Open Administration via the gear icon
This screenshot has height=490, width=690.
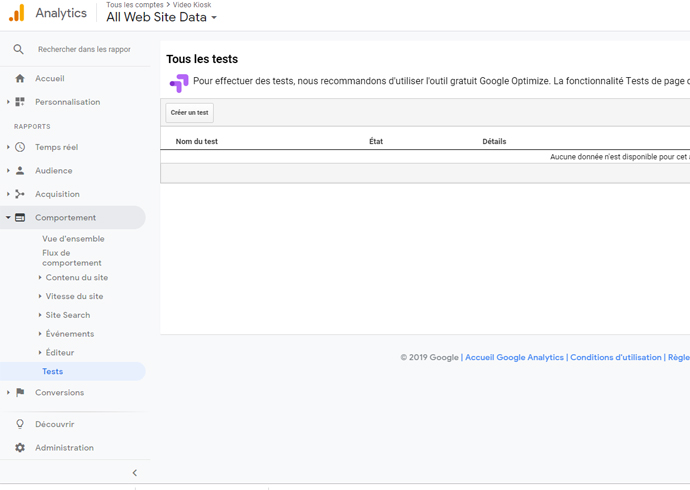point(20,448)
